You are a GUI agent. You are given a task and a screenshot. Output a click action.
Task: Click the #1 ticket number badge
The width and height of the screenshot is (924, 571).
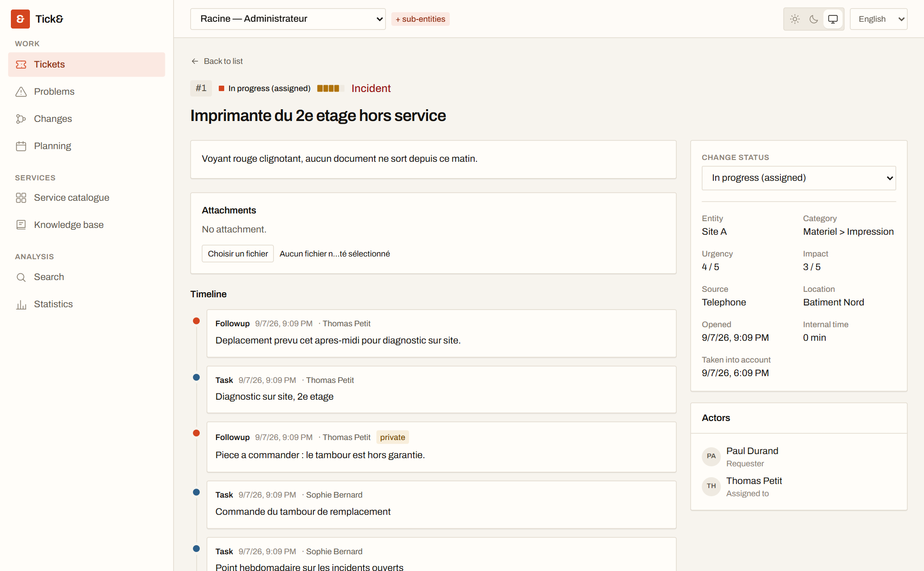click(x=201, y=88)
